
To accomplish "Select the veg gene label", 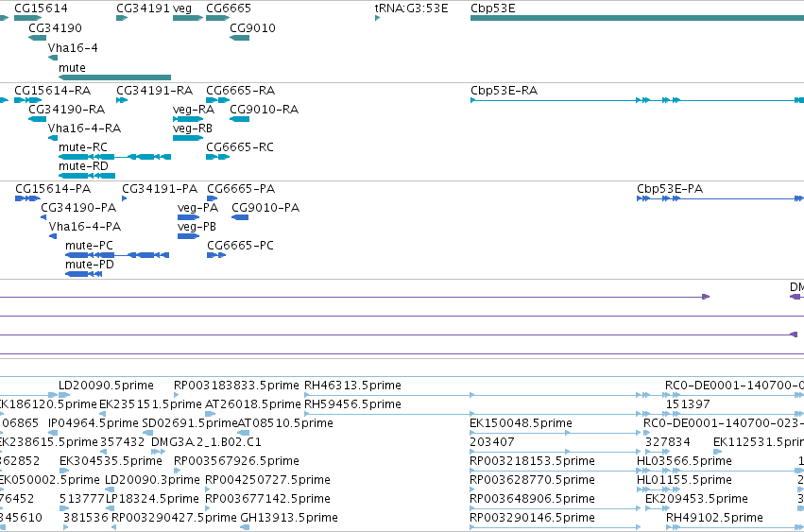I will coord(182,9).
